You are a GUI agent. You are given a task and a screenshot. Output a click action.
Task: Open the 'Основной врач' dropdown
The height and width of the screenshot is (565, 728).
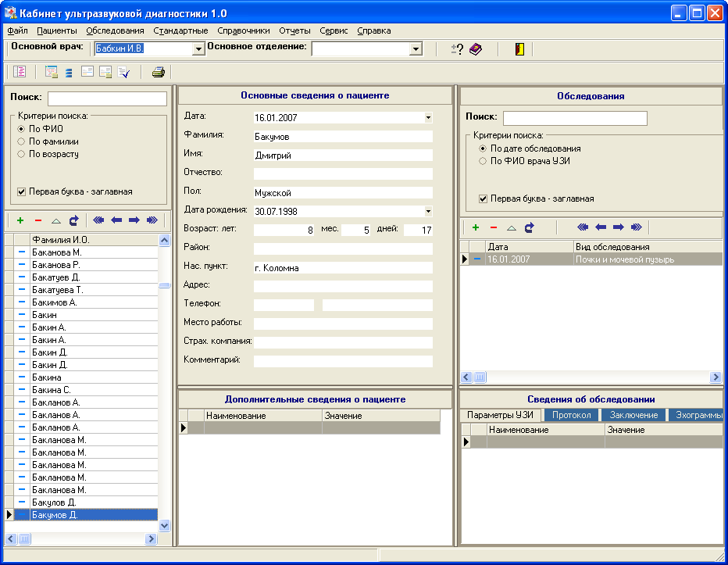[x=198, y=49]
